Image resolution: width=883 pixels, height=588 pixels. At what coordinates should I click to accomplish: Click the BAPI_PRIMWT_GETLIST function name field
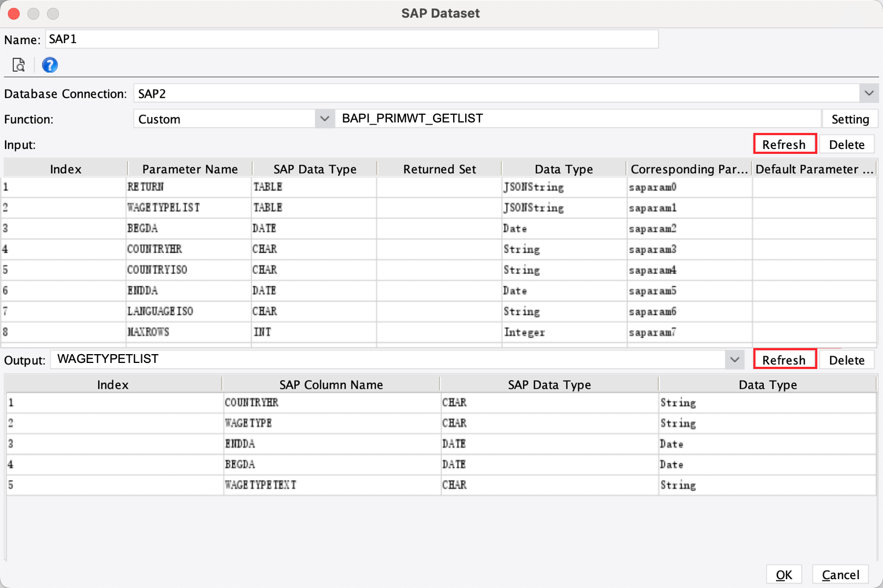(x=578, y=119)
